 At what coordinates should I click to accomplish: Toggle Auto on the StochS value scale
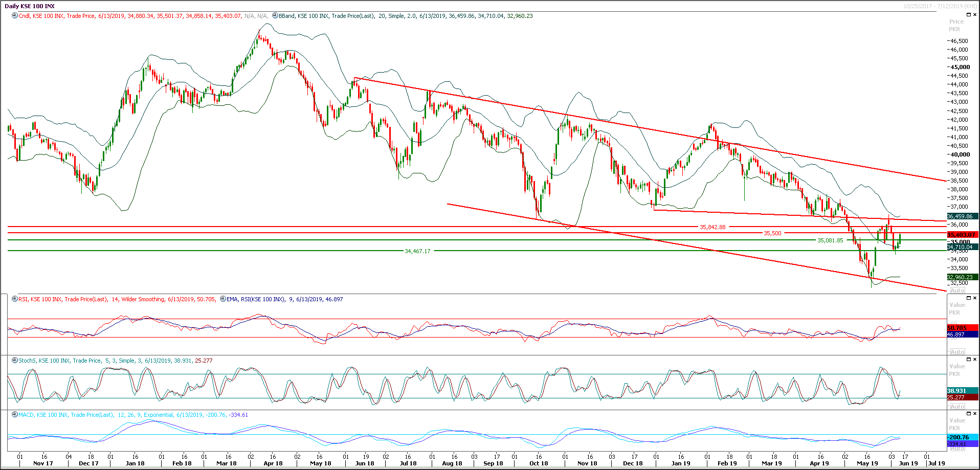[957, 406]
